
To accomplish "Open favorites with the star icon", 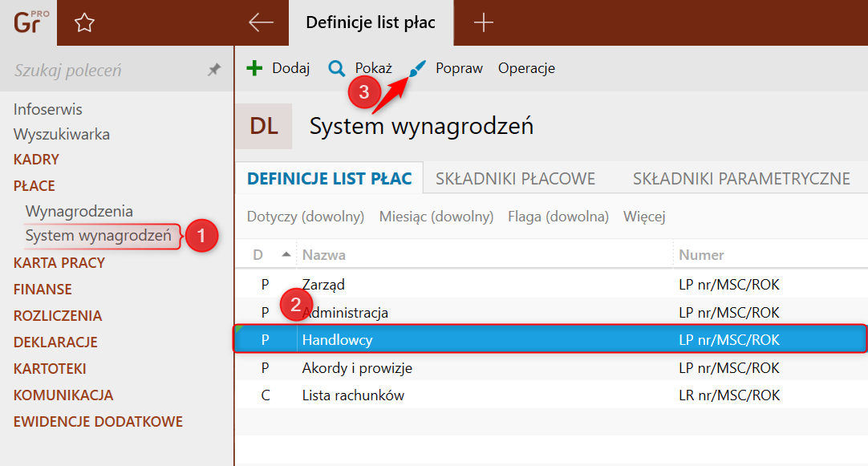I will 84,22.
